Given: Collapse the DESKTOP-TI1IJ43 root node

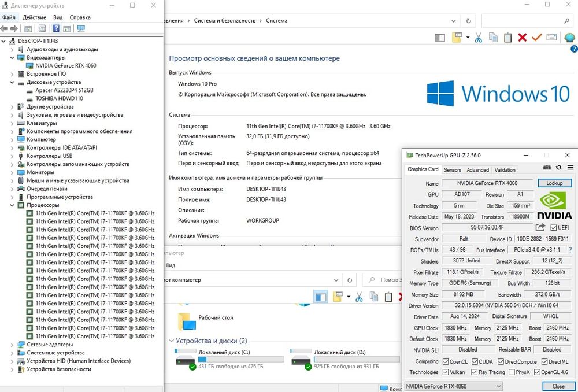Looking at the screenshot, I should click(x=3, y=41).
